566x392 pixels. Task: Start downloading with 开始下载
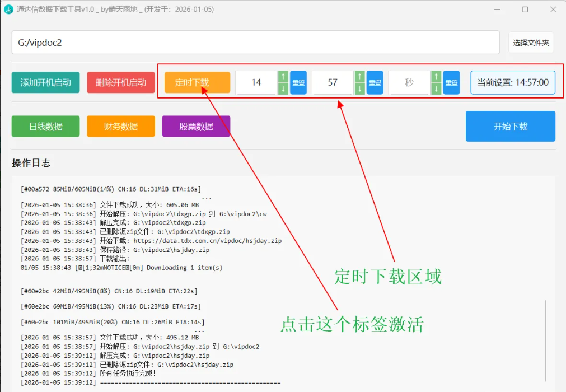(x=510, y=126)
